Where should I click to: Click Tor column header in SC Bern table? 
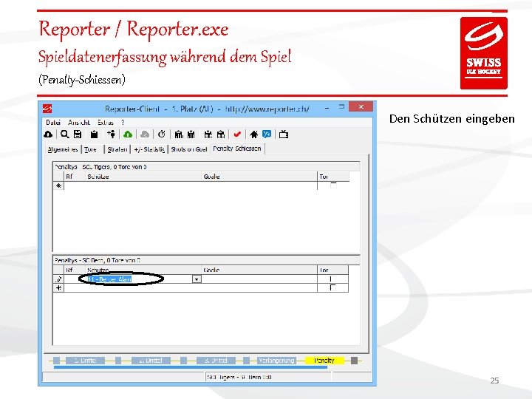coord(332,270)
